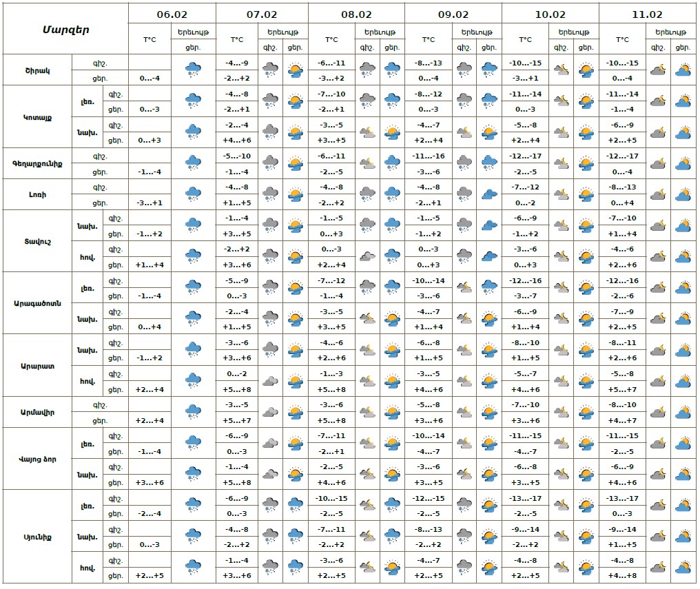Click the Սյունիք region name
The image size is (700, 589).
click(x=37, y=536)
